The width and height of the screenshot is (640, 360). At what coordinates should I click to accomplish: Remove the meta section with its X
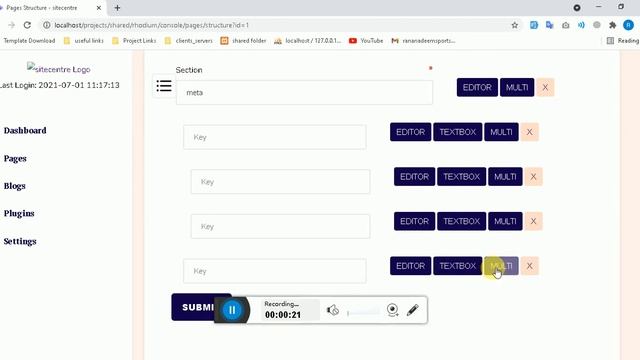click(x=545, y=87)
